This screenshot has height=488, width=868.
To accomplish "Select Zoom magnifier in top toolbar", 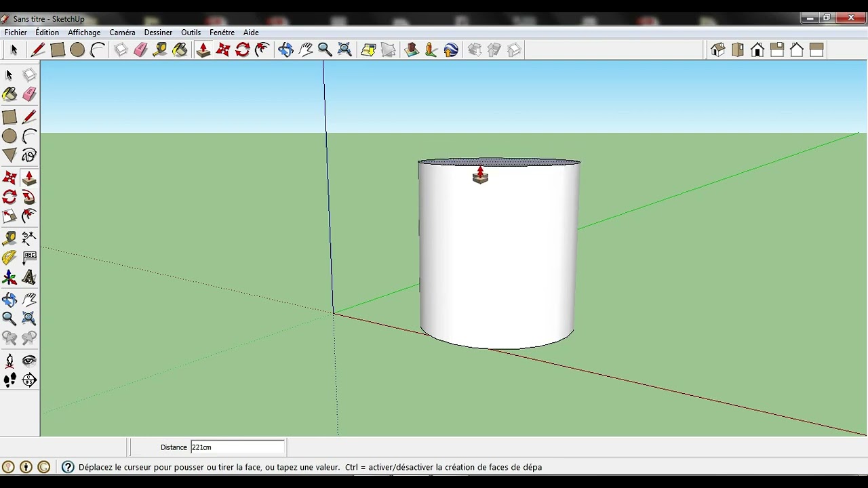I will click(x=325, y=49).
